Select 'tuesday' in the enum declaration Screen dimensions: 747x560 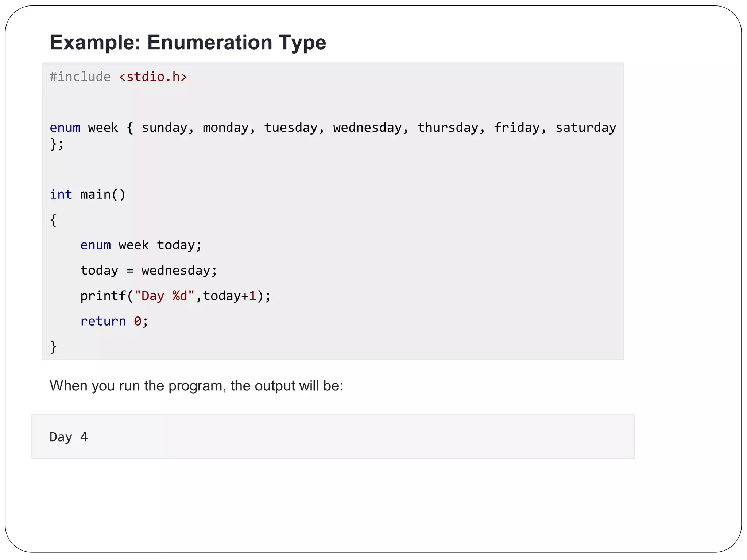290,128
